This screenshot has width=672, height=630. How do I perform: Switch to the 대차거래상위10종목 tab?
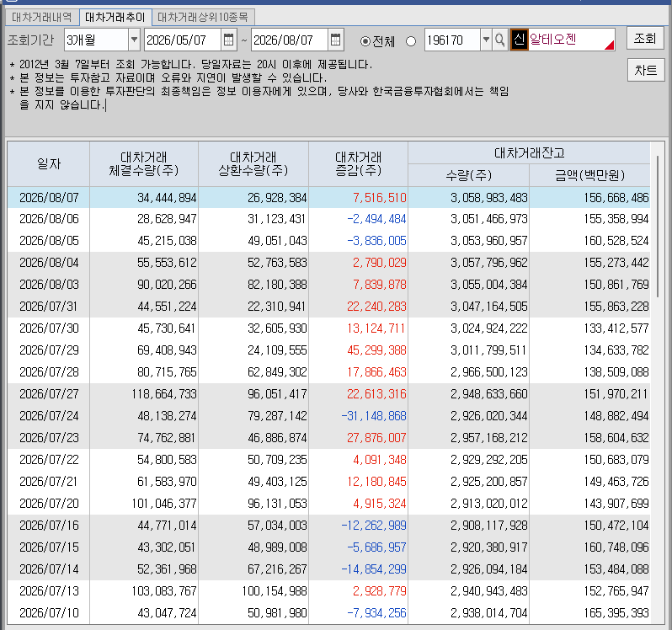tap(203, 17)
